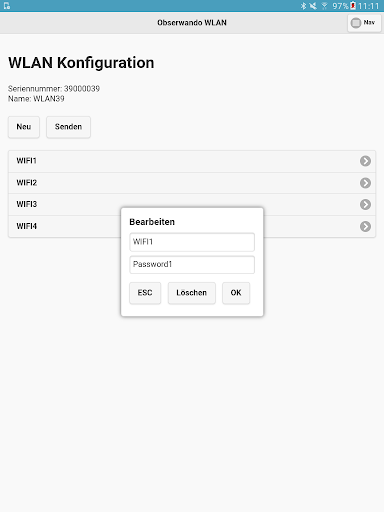Open the WIFI2 chevron arrow icon
384x512 pixels.
pyautogui.click(x=365, y=183)
